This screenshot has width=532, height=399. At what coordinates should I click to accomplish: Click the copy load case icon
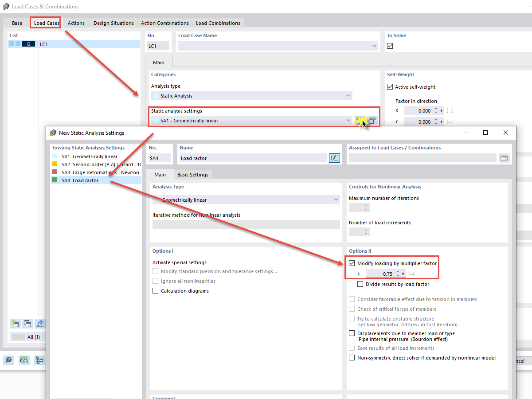coord(27,324)
